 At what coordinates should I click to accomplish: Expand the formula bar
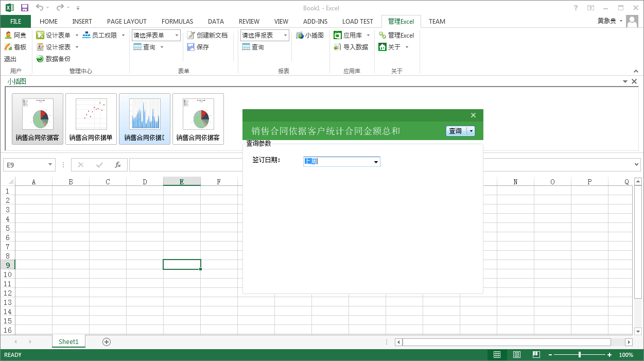pyautogui.click(x=638, y=165)
